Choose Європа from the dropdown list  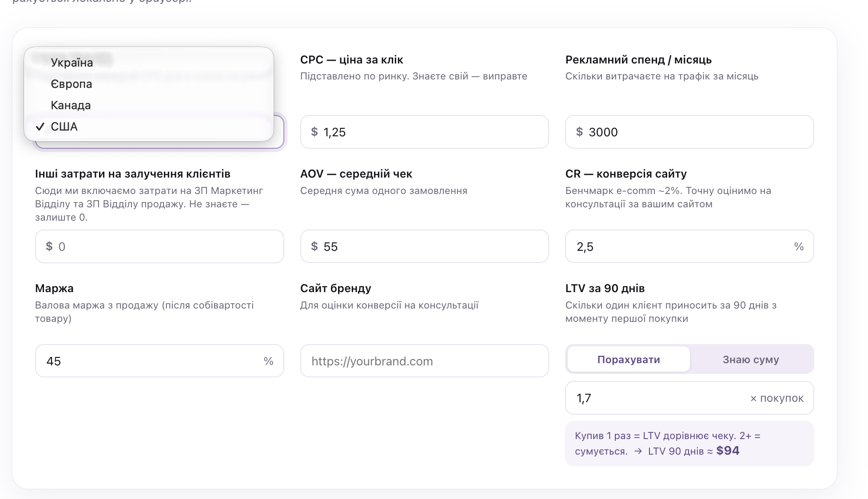click(149, 84)
